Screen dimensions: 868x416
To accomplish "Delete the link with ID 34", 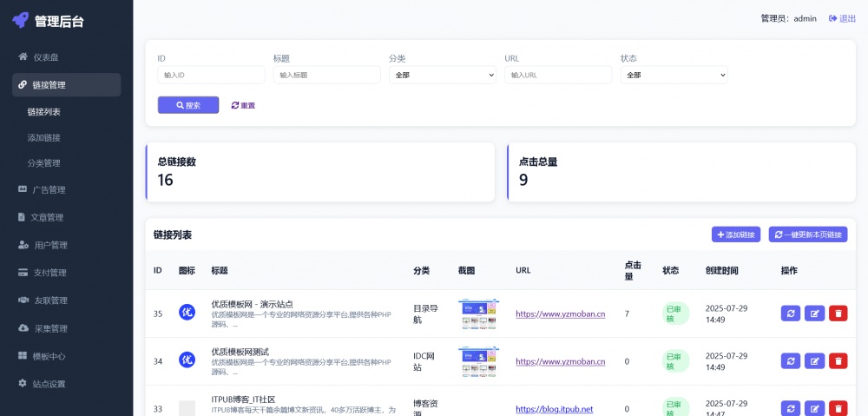I will 838,360.
